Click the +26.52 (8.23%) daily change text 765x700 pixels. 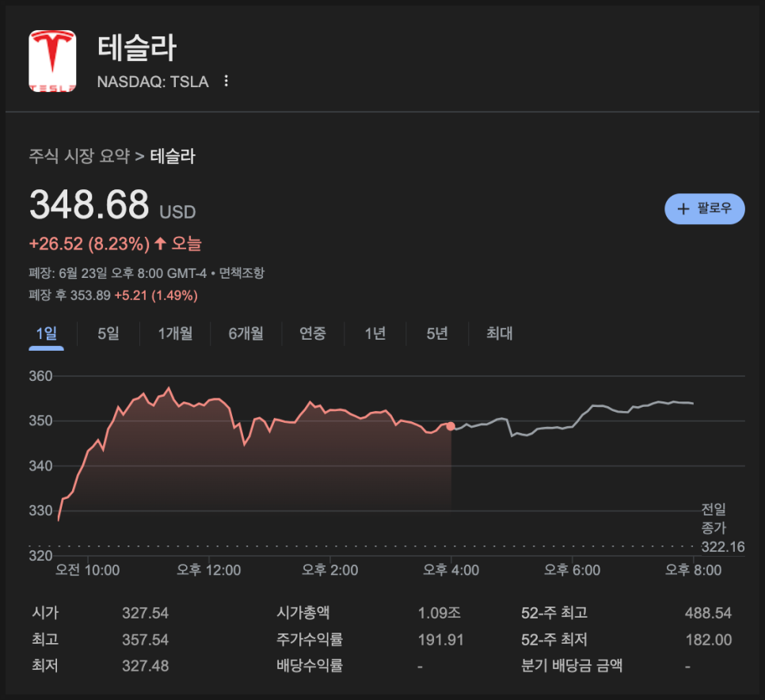pos(89,244)
